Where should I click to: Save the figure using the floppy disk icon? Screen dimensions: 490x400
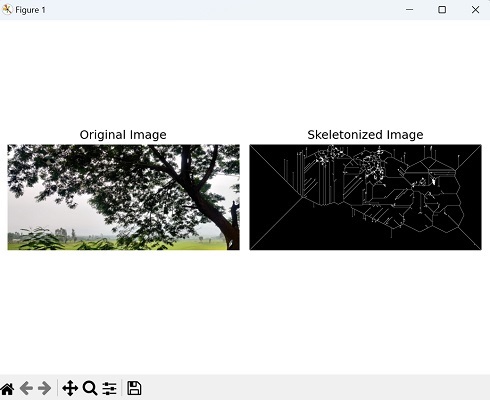click(x=134, y=388)
